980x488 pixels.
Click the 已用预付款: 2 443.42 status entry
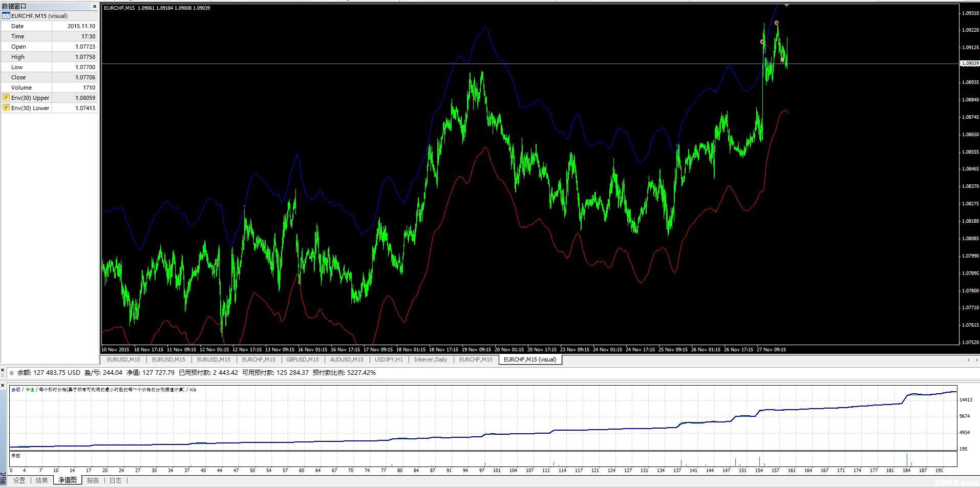pos(208,373)
